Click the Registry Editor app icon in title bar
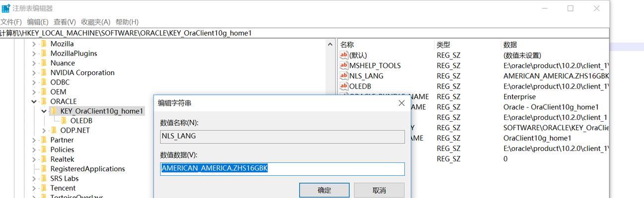 tap(6, 8)
